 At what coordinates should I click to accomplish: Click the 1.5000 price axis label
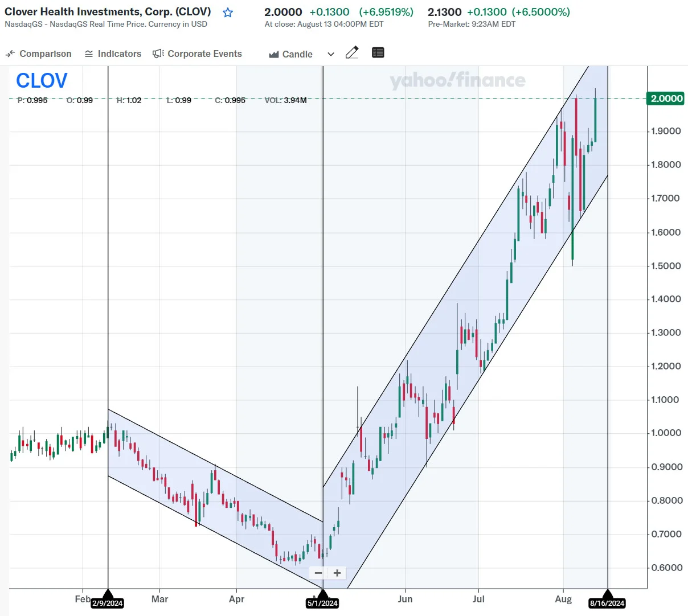666,266
